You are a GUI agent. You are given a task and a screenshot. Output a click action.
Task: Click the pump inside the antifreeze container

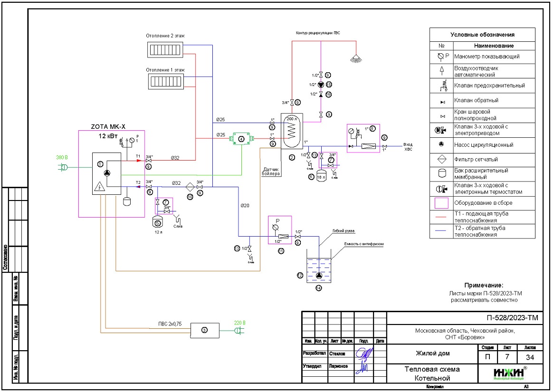(x=318, y=277)
